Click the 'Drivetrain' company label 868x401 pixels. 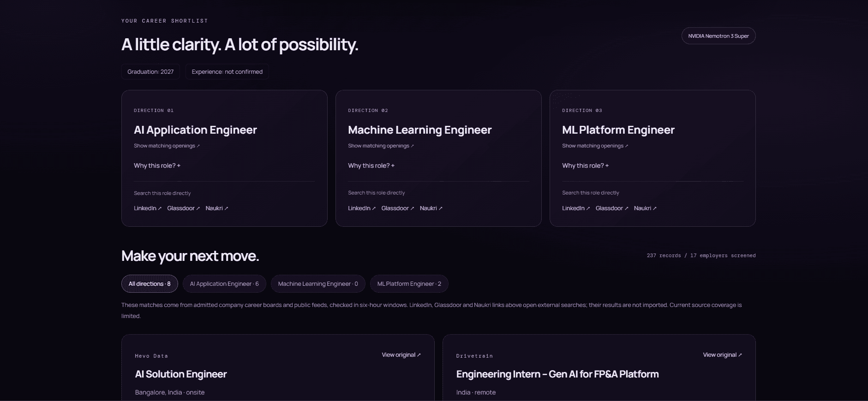point(474,356)
